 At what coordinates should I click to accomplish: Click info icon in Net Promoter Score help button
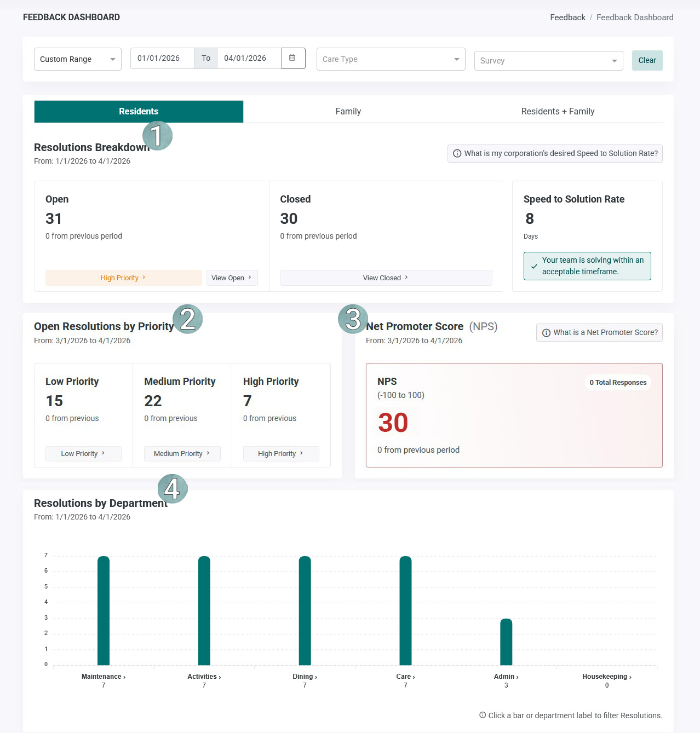[546, 333]
